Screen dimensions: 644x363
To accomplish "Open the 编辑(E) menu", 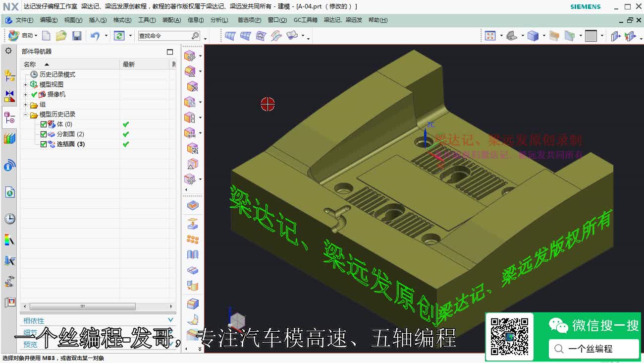I will coord(49,20).
